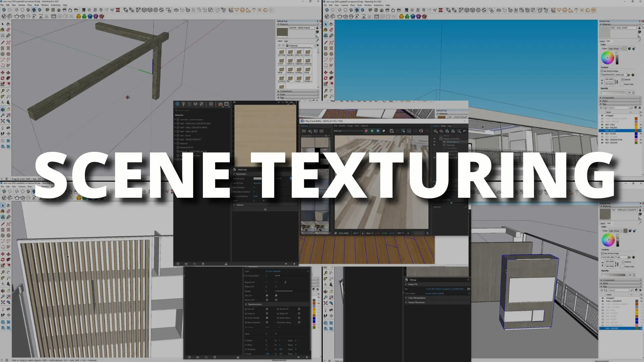Choose the Rotate tool in top-left SketchUp window

click(x=3, y=78)
